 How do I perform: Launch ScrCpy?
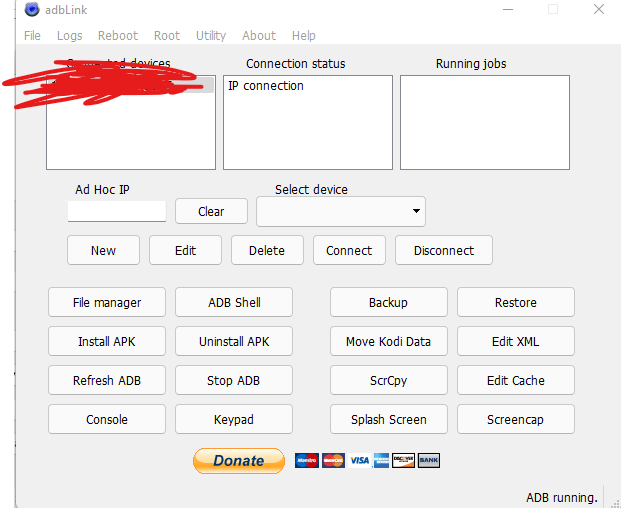(x=389, y=380)
